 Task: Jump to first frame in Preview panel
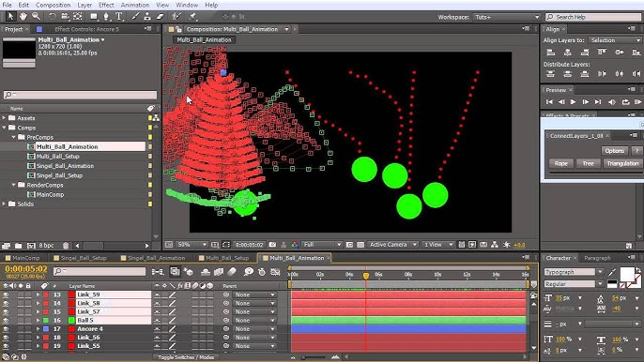549,102
